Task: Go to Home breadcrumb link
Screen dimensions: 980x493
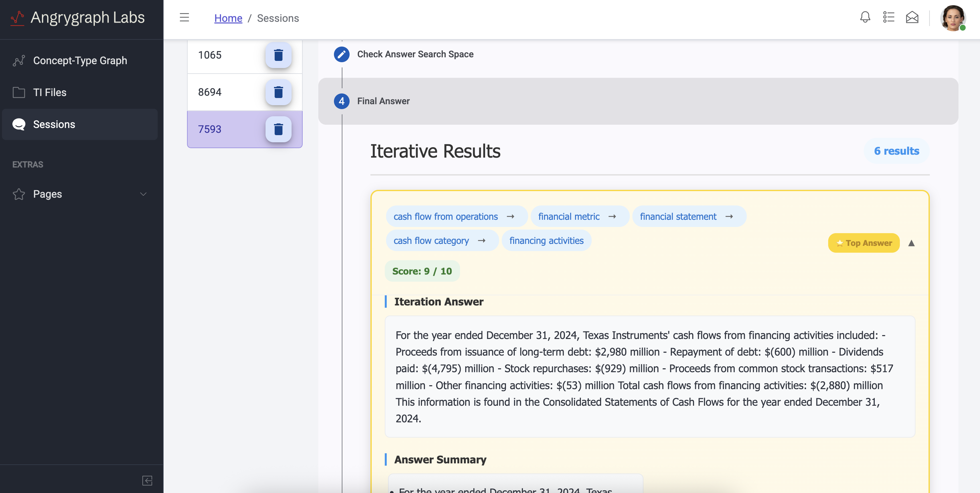Action: [x=228, y=18]
